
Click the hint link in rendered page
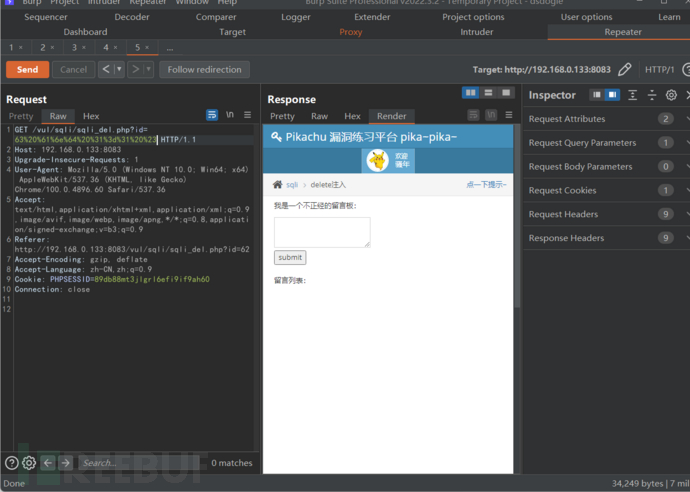pos(486,184)
